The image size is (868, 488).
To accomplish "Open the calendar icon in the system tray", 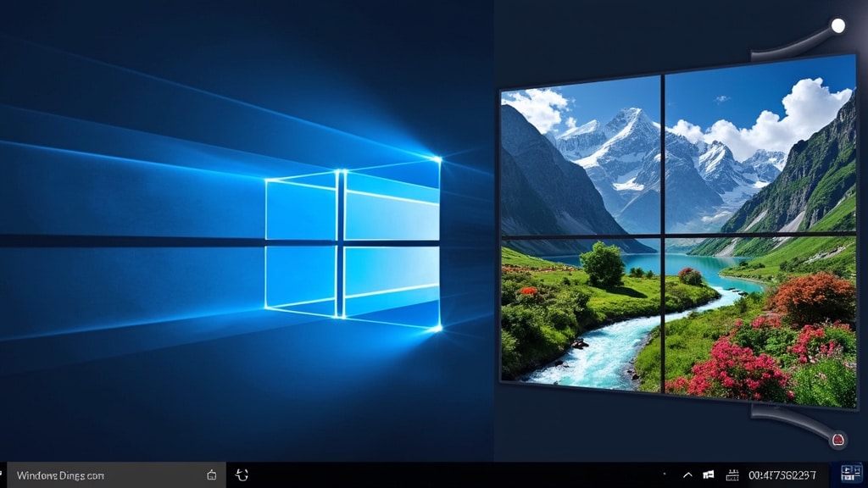I will pyautogui.click(x=732, y=474).
